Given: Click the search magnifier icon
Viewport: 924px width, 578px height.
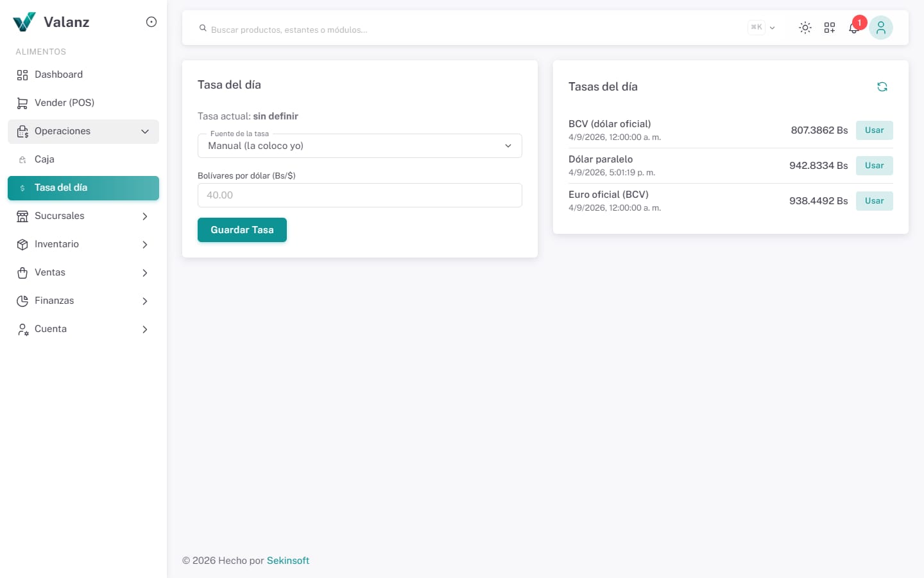Looking at the screenshot, I should 203,28.
